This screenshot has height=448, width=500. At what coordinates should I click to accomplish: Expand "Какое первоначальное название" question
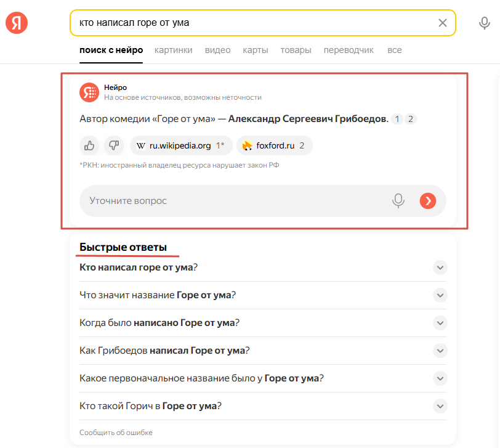tap(440, 378)
